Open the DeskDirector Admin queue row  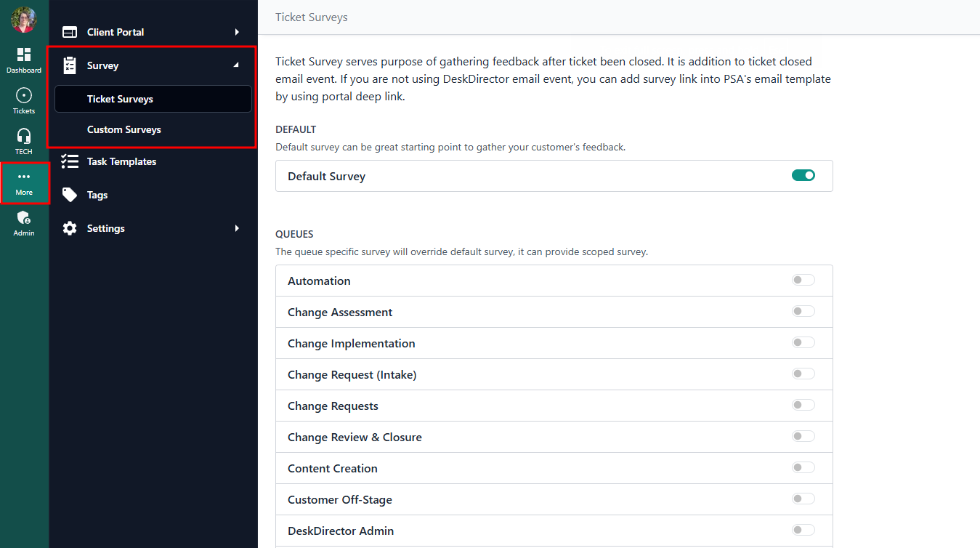(x=341, y=531)
